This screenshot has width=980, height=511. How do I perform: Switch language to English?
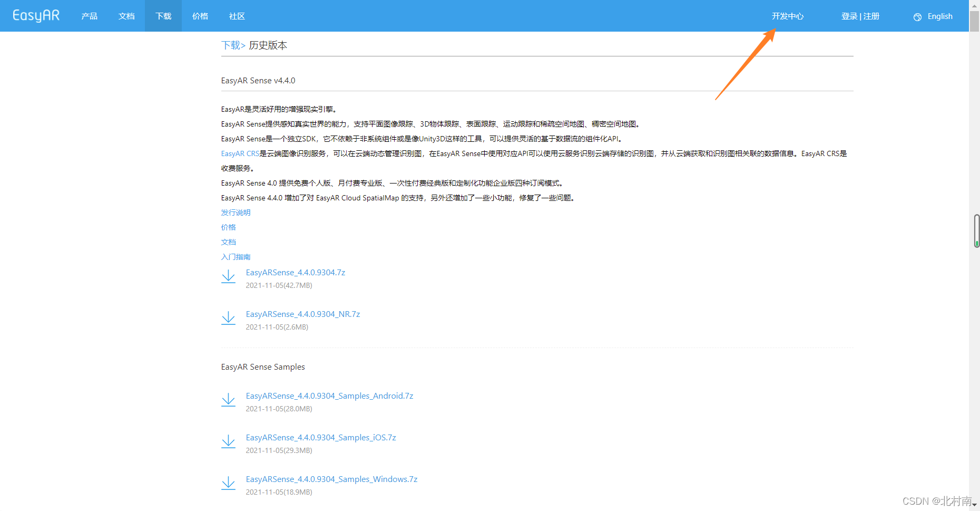click(940, 16)
